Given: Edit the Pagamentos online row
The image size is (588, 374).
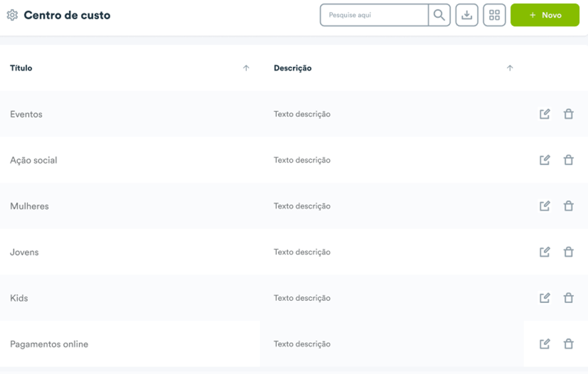Looking at the screenshot, I should click(x=544, y=343).
